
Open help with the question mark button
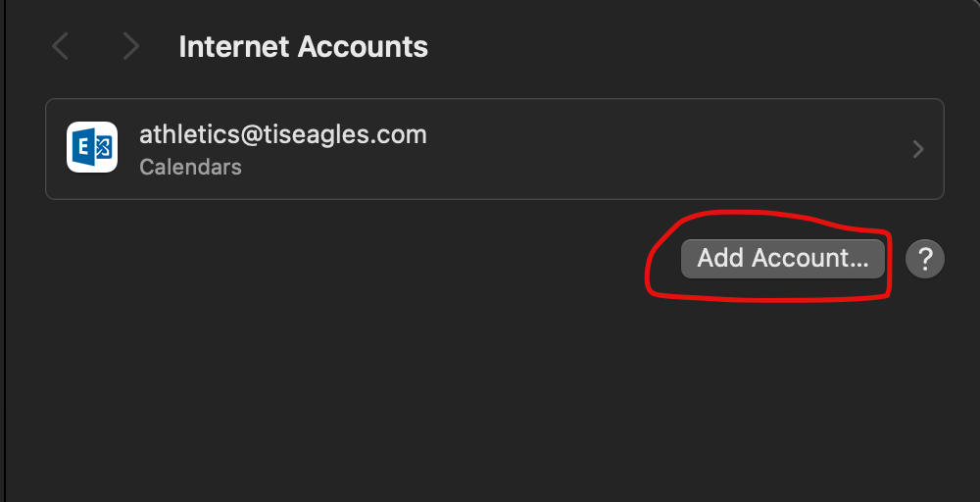(924, 259)
